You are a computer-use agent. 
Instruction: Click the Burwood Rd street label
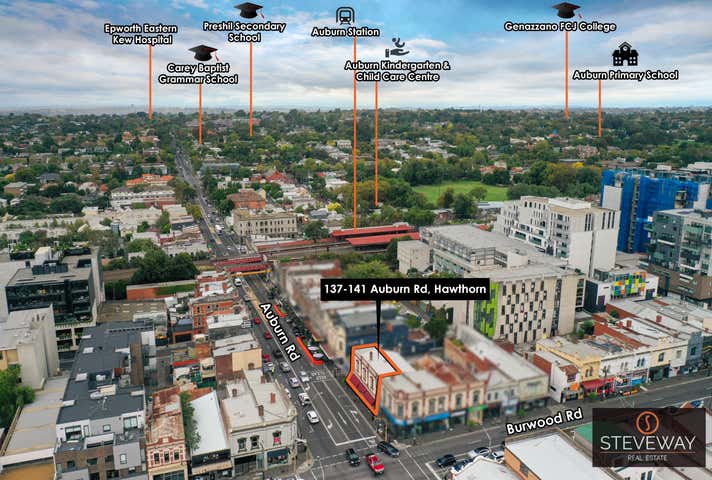[544, 421]
